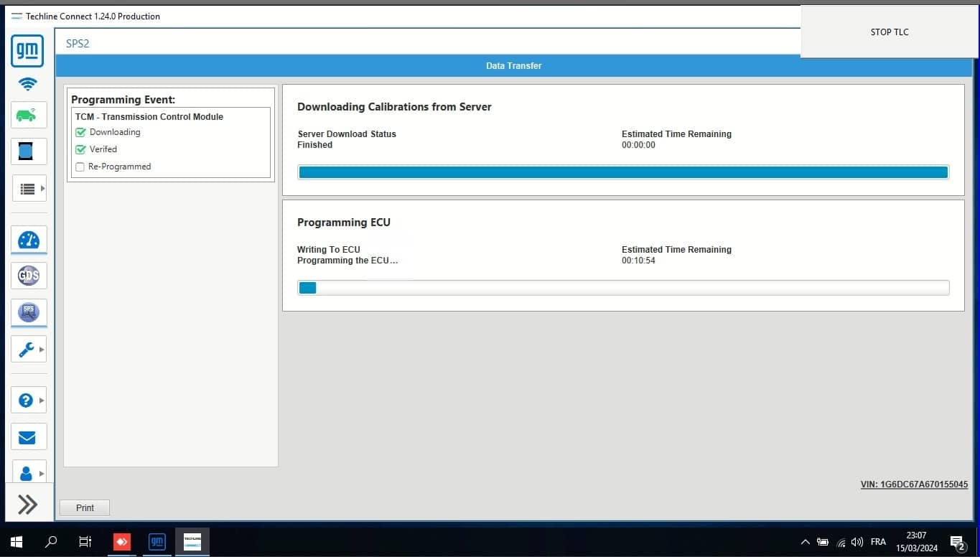Click the blue device module icon
Image resolution: width=980 pixels, height=557 pixels.
click(27, 151)
